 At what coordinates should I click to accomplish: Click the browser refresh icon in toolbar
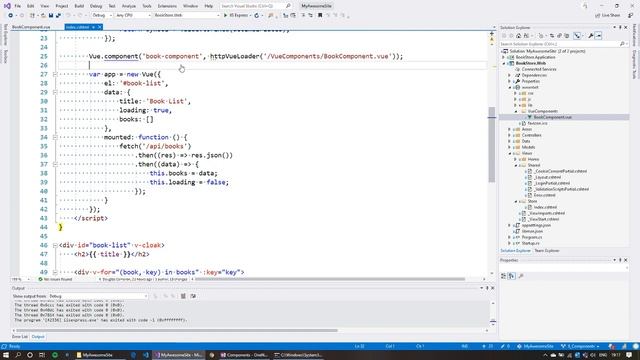click(256, 15)
